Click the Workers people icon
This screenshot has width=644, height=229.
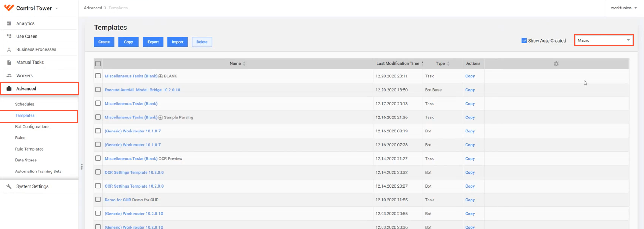tap(9, 75)
